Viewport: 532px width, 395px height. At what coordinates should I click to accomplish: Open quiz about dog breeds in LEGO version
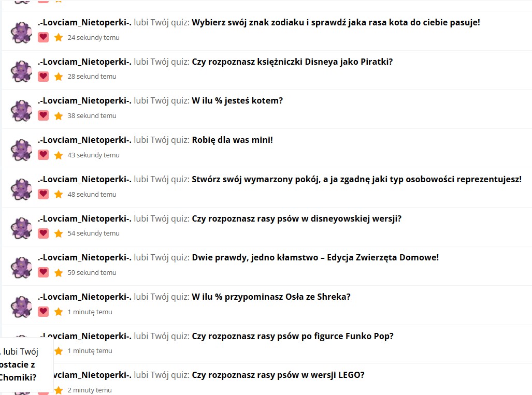pyautogui.click(x=278, y=375)
